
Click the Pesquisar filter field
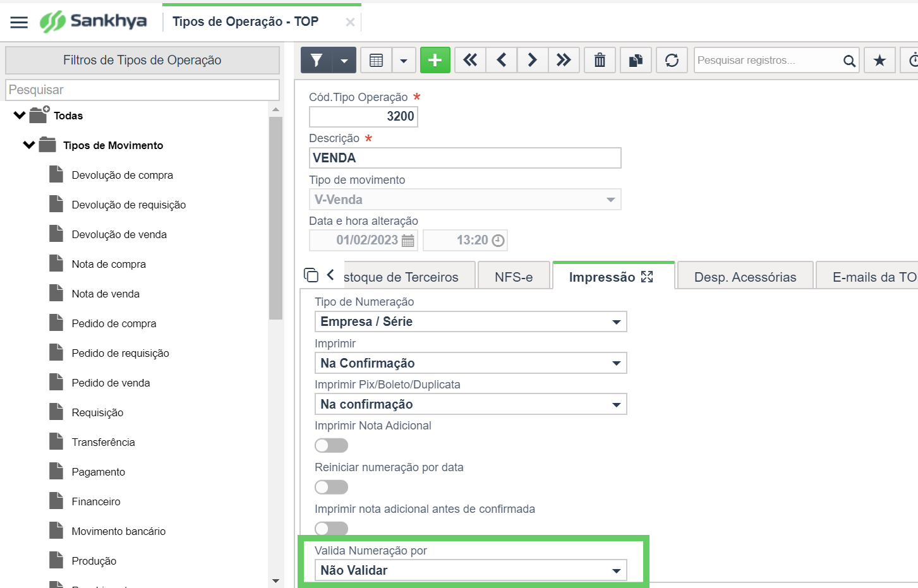point(142,90)
